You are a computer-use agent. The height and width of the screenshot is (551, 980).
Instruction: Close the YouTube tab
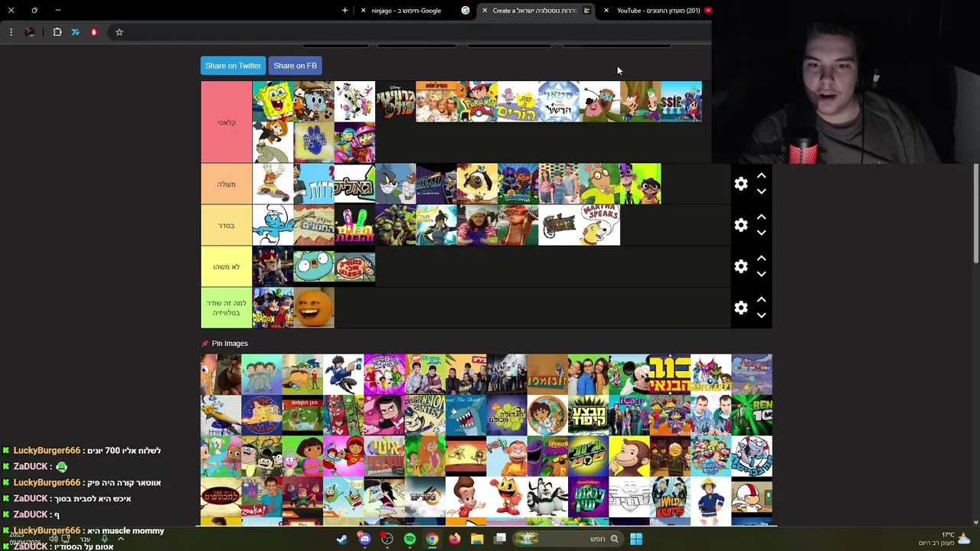606,11
